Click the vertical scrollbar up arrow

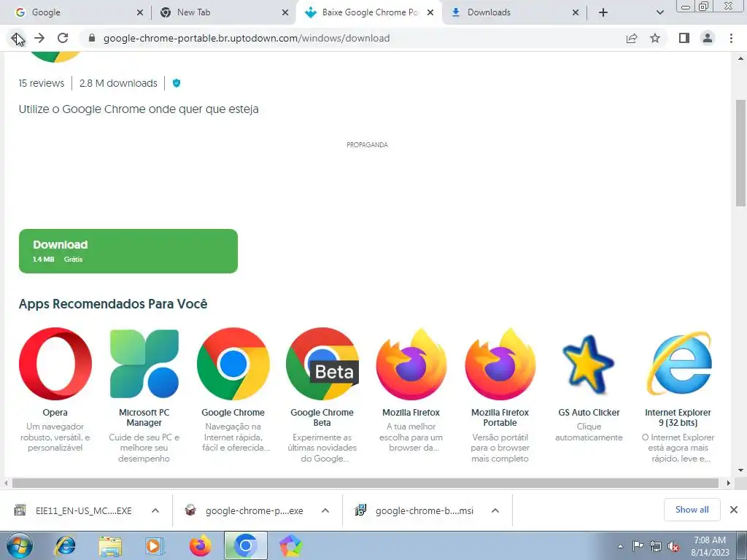[740, 58]
